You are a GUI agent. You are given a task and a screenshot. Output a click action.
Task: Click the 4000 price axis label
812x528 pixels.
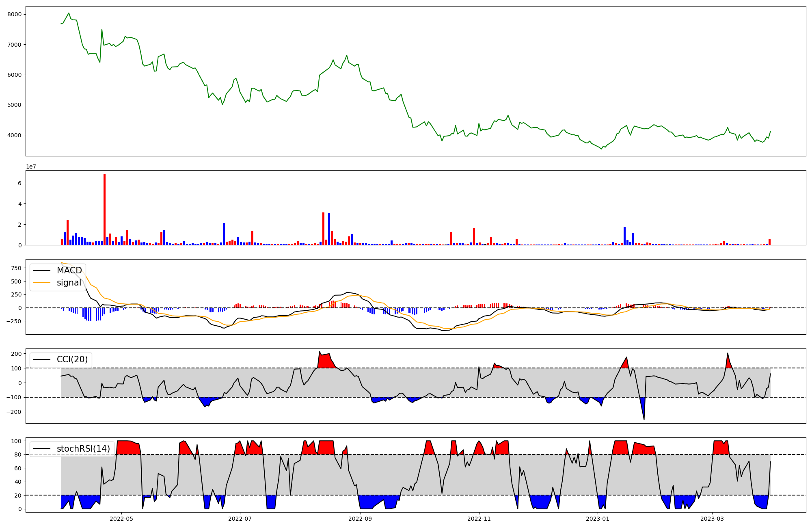tap(15, 135)
